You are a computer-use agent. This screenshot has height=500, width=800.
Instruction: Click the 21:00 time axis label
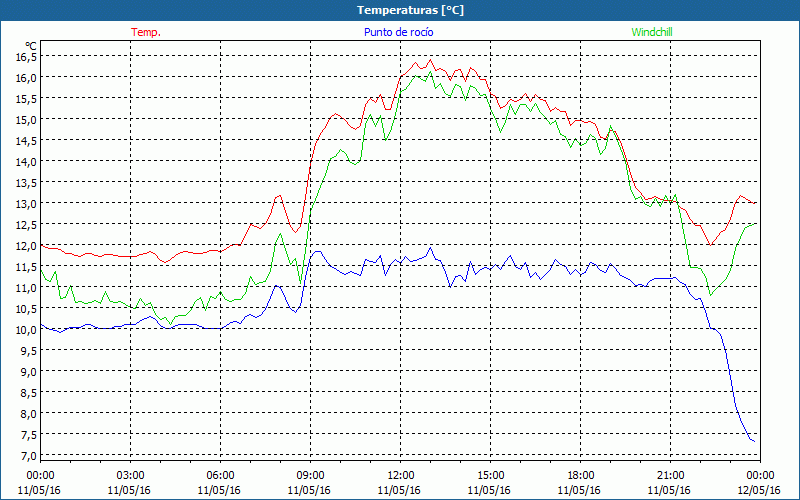pyautogui.click(x=670, y=476)
